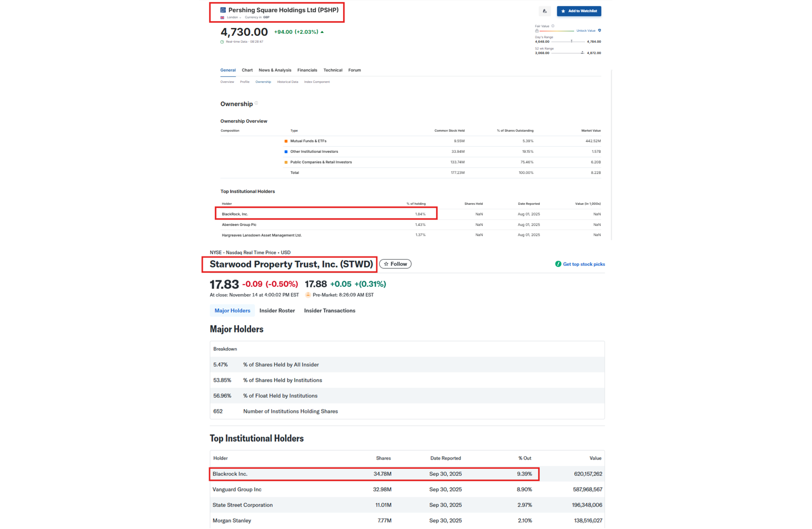Click the Ownership heading info icon
The width and height of the screenshot is (812, 529).
pos(256,103)
